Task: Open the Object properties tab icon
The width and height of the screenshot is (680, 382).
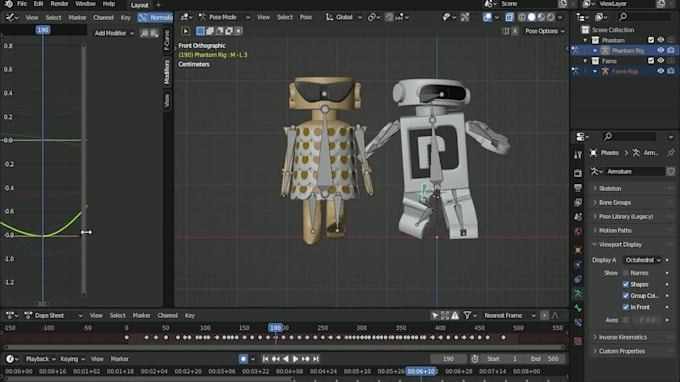Action: [578, 250]
